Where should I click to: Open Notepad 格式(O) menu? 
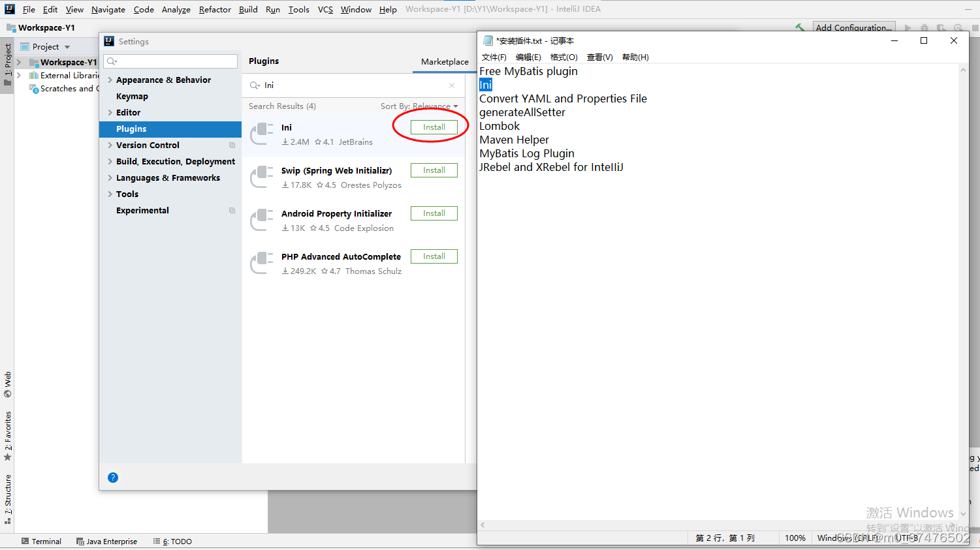click(x=563, y=57)
